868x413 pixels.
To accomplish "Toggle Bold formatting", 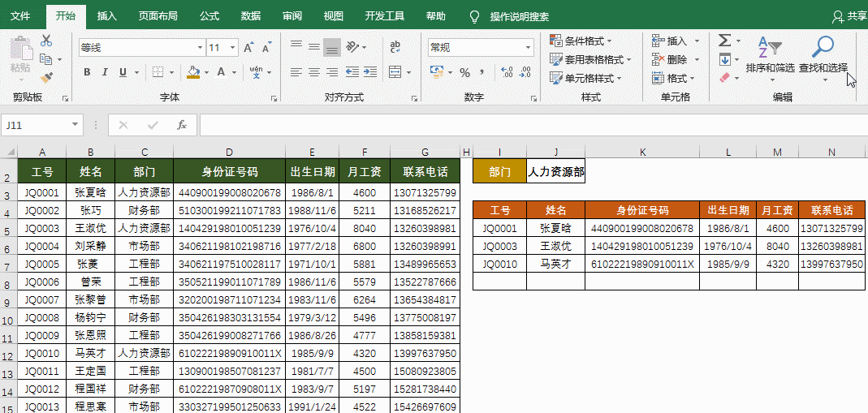I will point(87,72).
